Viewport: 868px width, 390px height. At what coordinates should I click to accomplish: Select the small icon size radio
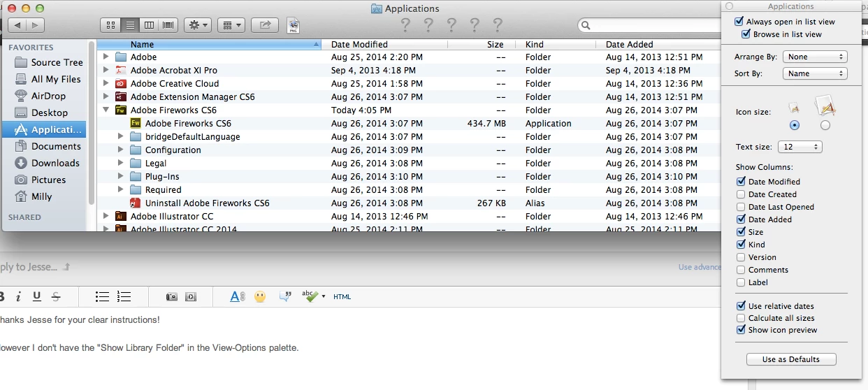794,125
